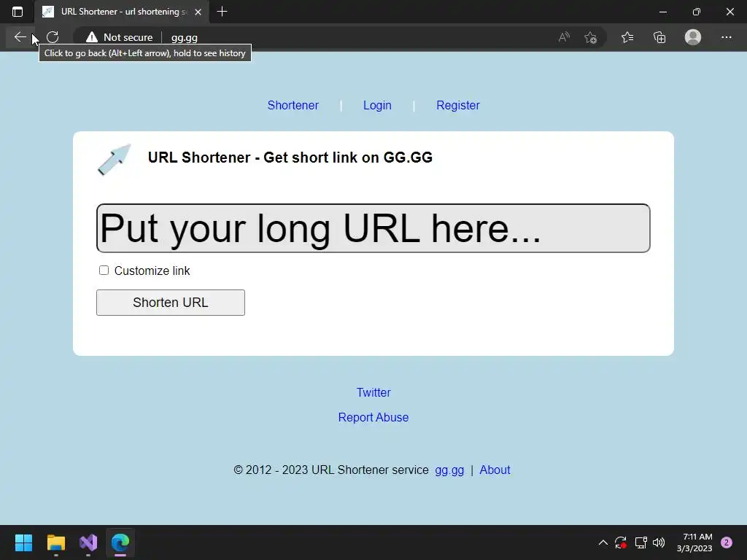Viewport: 747px width, 560px height.
Task: Open the volume speaker tray icon
Action: coord(659,542)
